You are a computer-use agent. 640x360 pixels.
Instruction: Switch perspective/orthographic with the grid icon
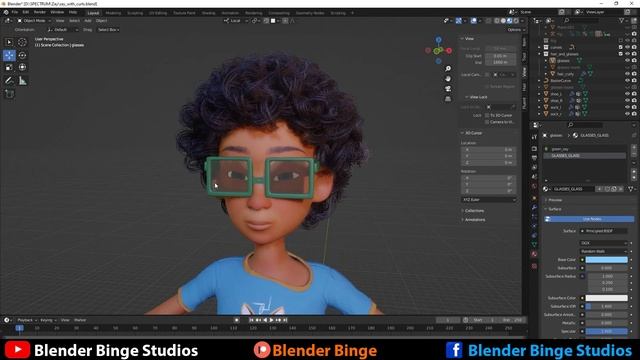click(448, 99)
